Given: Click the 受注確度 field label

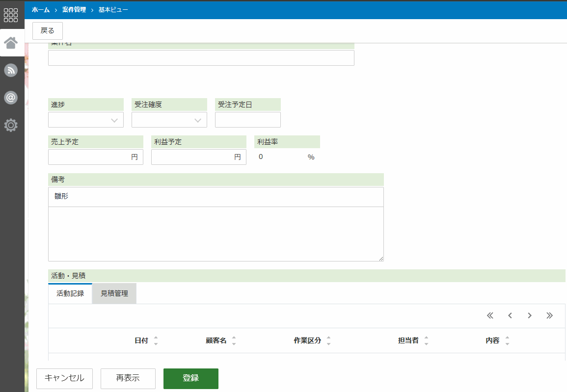Looking at the screenshot, I should point(148,105).
